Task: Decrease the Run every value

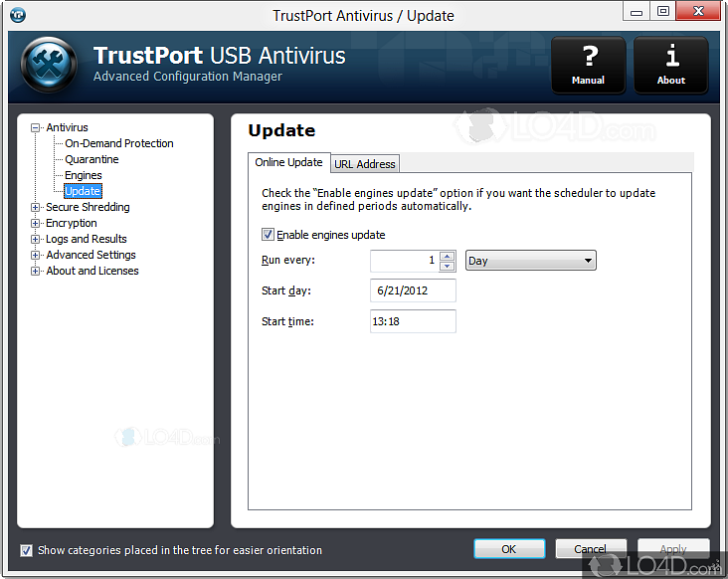Action: tap(447, 266)
